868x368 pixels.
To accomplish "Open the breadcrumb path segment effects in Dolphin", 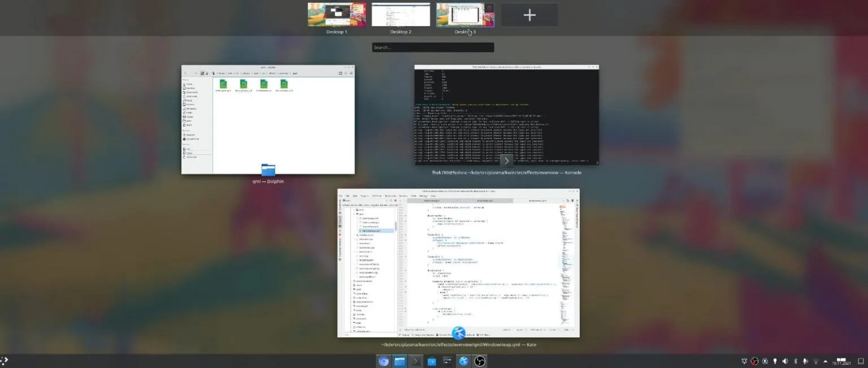I will coord(272,73).
